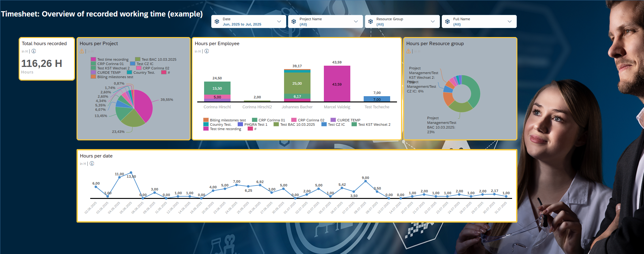Open the Project Name dropdown chevron

(x=356, y=21)
